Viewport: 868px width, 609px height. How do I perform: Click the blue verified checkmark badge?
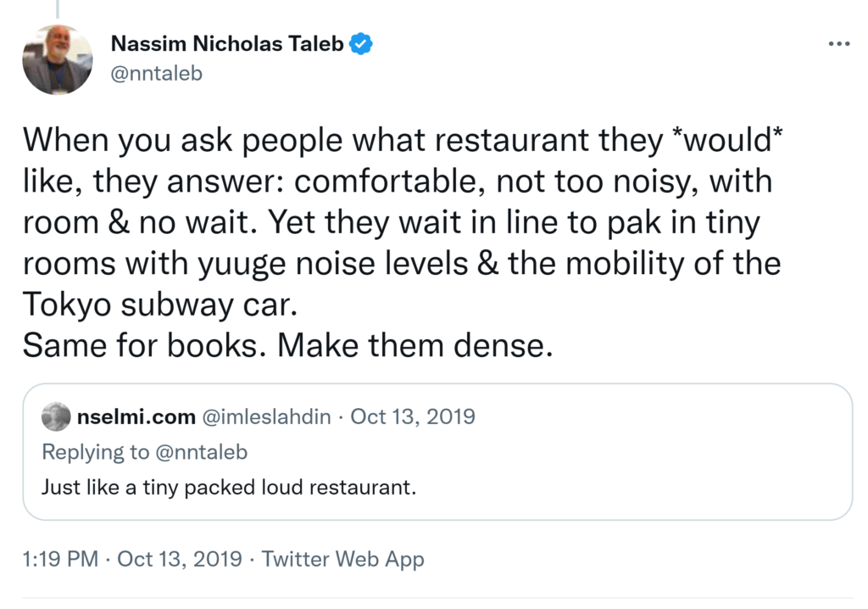coord(362,44)
